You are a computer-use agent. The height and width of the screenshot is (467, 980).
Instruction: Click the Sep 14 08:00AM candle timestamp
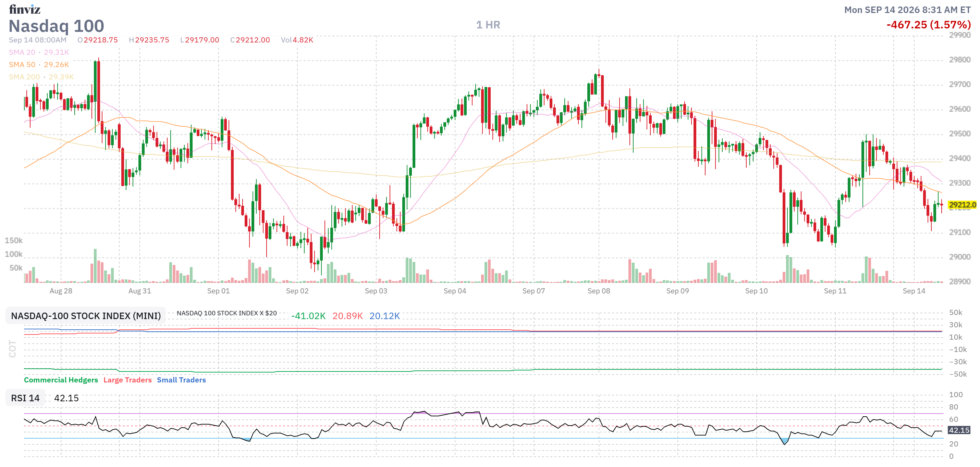pos(38,40)
